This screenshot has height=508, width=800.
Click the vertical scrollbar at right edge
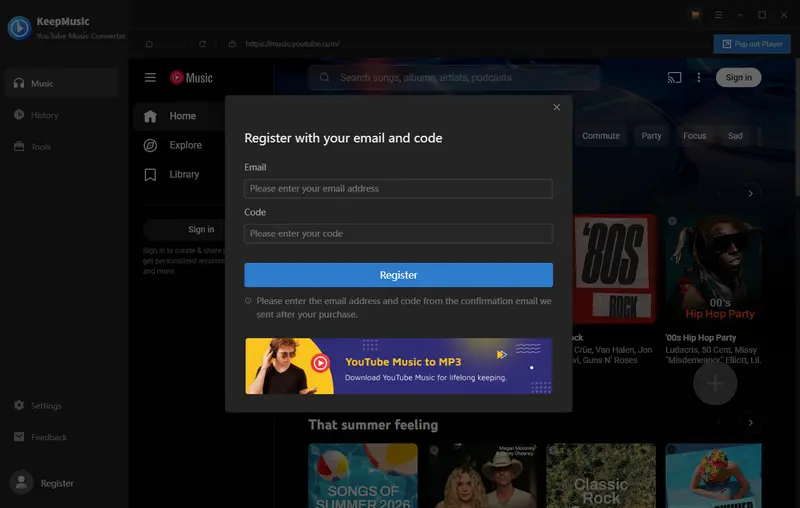click(x=797, y=128)
